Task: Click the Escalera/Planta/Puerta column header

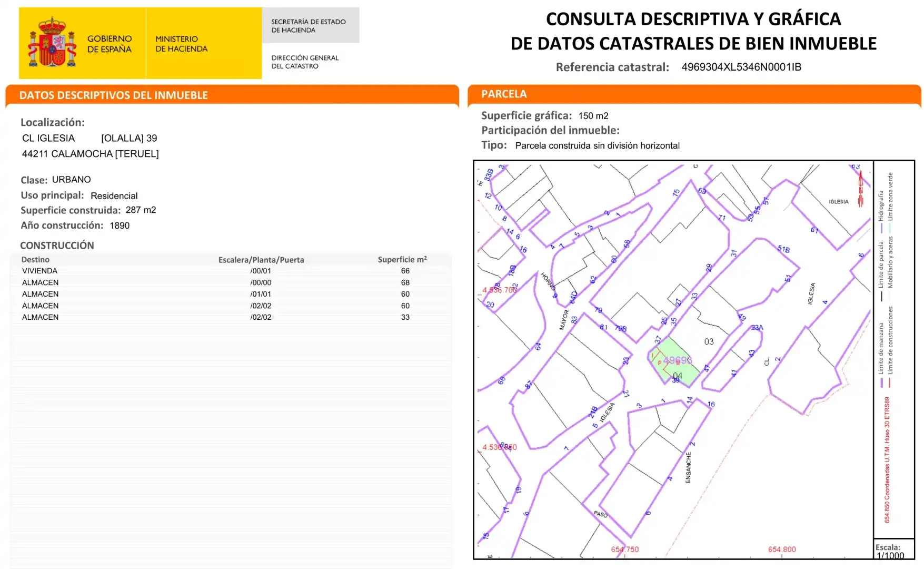Action: tap(261, 260)
